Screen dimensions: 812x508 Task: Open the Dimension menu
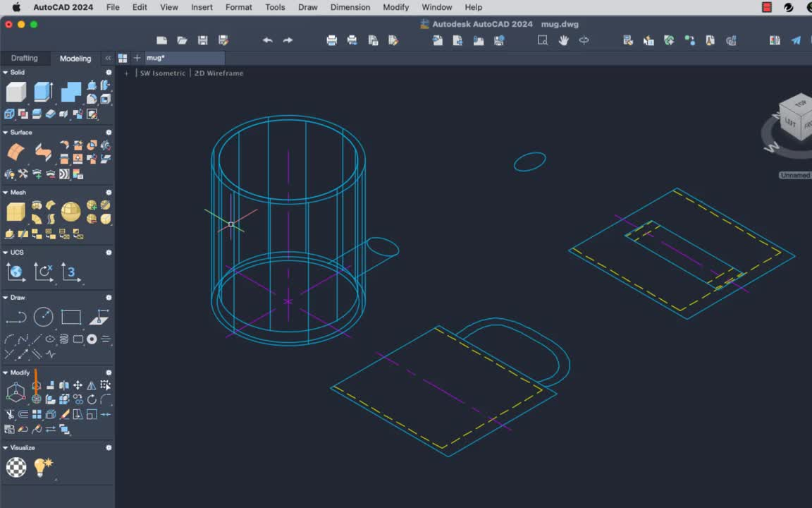[350, 7]
